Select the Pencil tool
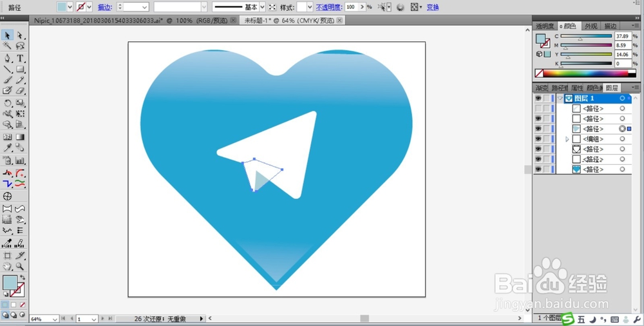 pyautogui.click(x=20, y=80)
